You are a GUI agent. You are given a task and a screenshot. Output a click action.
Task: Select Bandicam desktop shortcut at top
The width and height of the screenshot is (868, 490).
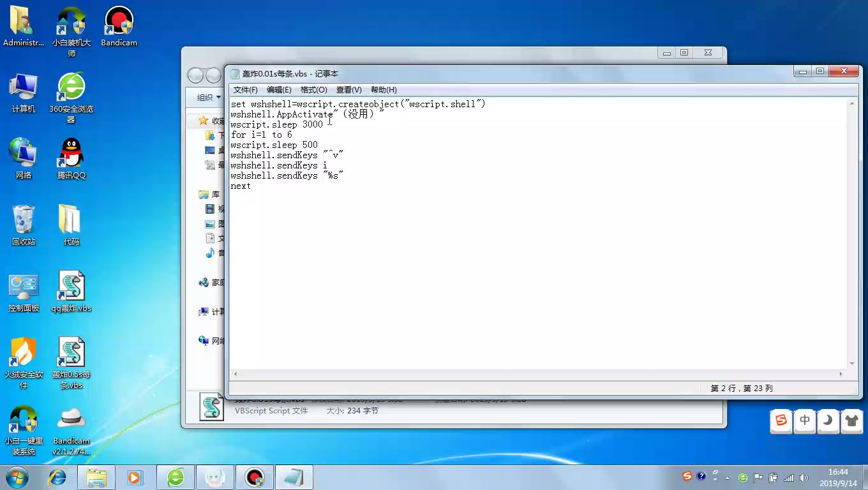[119, 27]
